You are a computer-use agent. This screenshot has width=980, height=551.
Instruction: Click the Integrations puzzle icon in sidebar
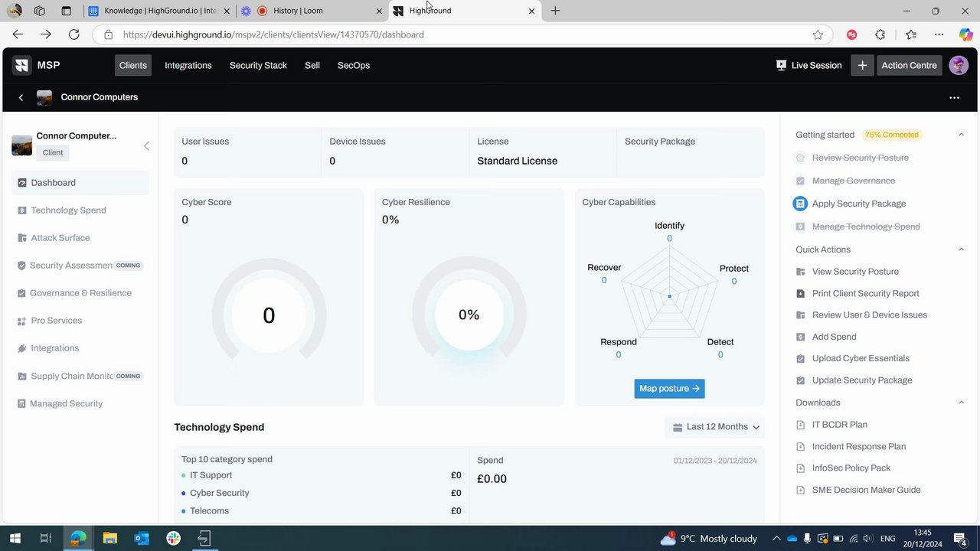tap(22, 348)
